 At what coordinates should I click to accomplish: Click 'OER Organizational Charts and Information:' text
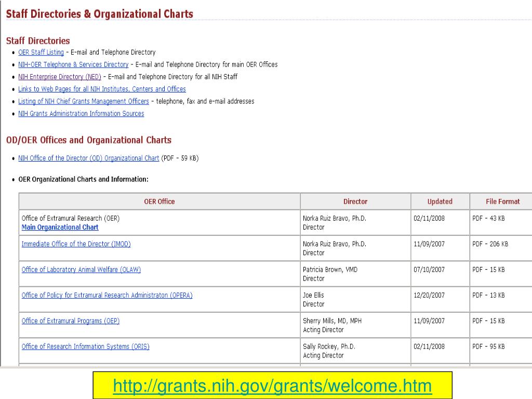pyautogui.click(x=83, y=179)
